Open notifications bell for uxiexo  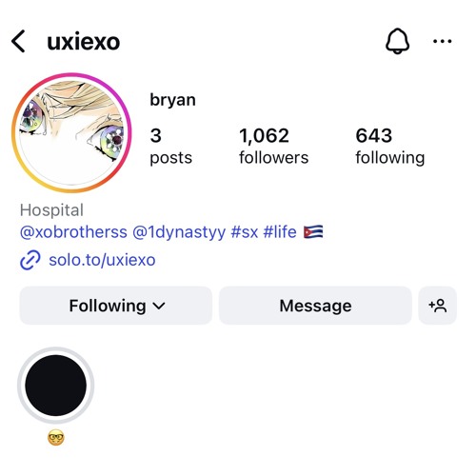pos(397,41)
